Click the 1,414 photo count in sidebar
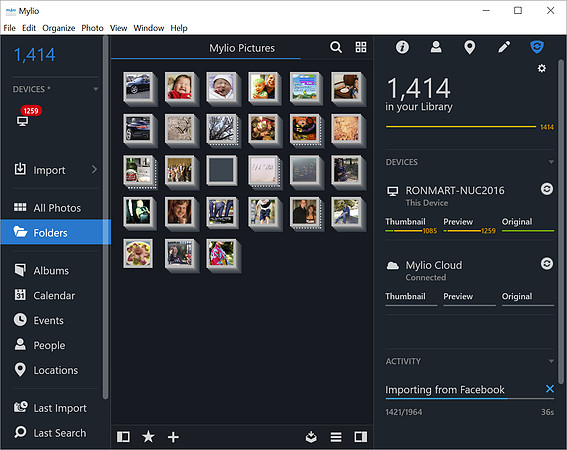This screenshot has width=567, height=450. [x=34, y=55]
